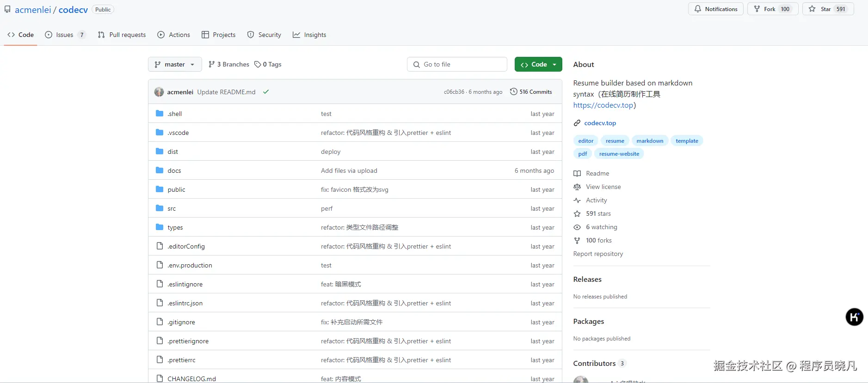
Task: Click the acmenlei owner link in header
Action: tap(33, 10)
